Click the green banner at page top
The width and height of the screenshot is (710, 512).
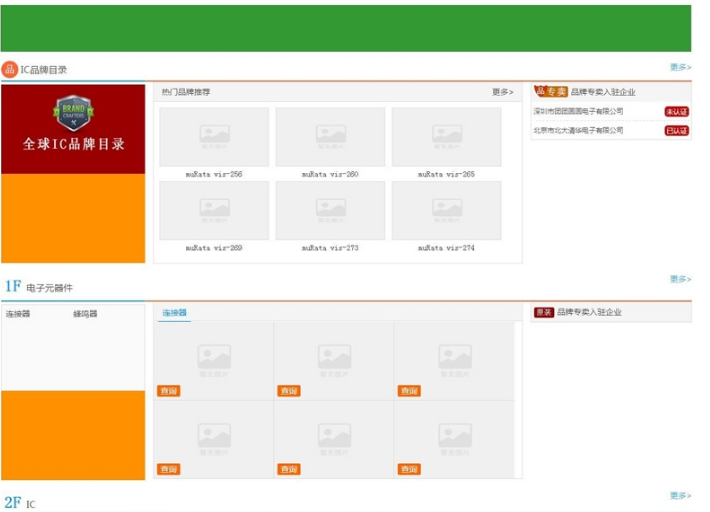pos(345,28)
